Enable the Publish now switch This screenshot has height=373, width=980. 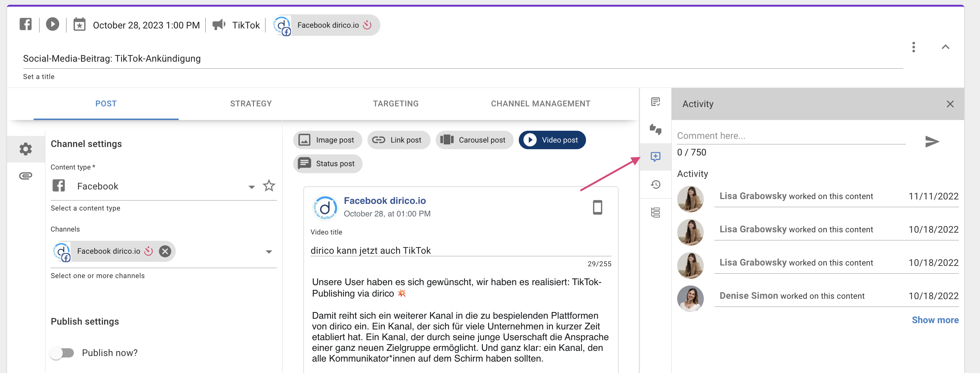[63, 353]
